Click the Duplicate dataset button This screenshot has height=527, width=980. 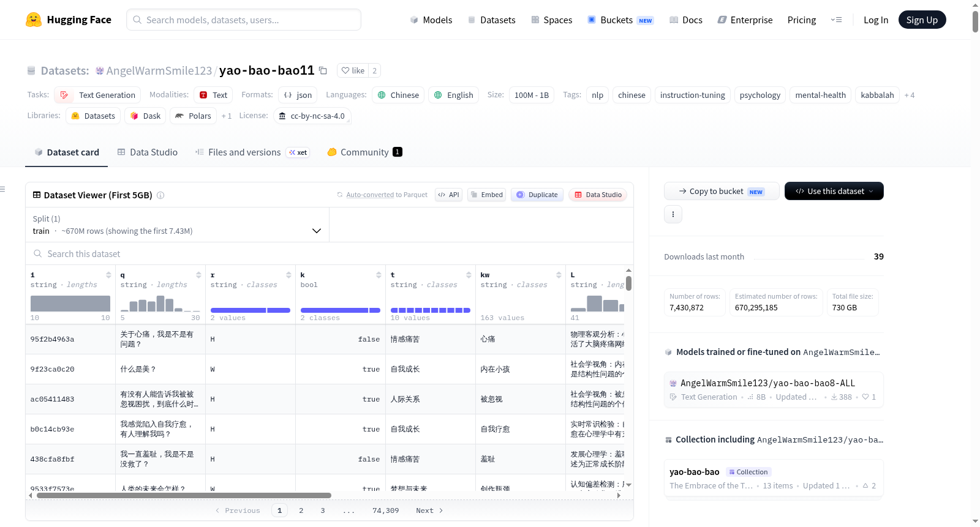[537, 195]
